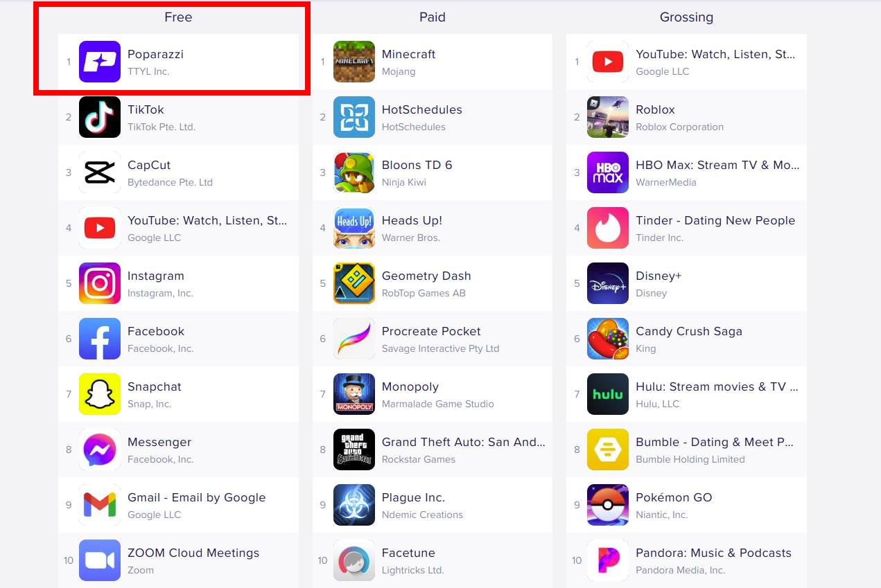Click the Bloons TD 6 icon
The width and height of the screenshot is (881, 588).
pos(354,172)
